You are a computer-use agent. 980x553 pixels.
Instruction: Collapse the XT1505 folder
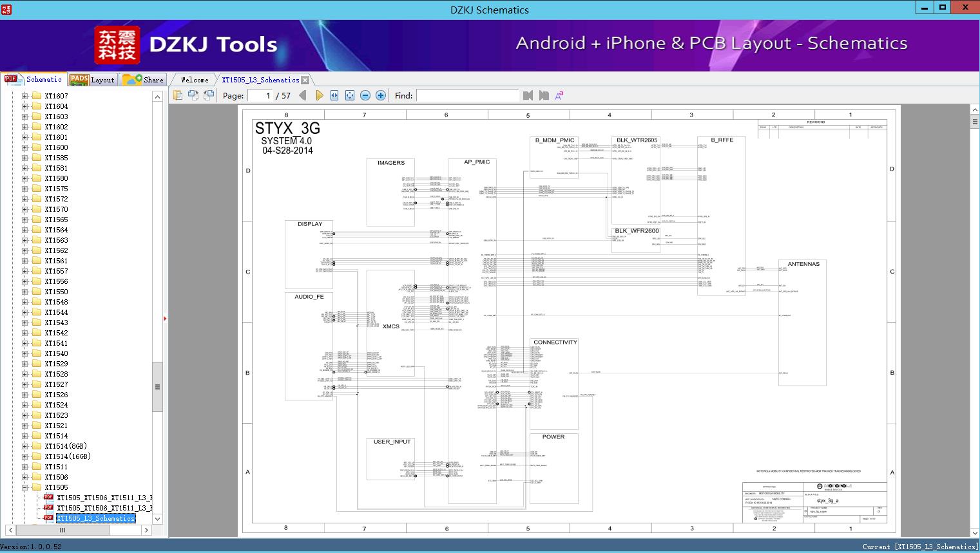coord(24,487)
